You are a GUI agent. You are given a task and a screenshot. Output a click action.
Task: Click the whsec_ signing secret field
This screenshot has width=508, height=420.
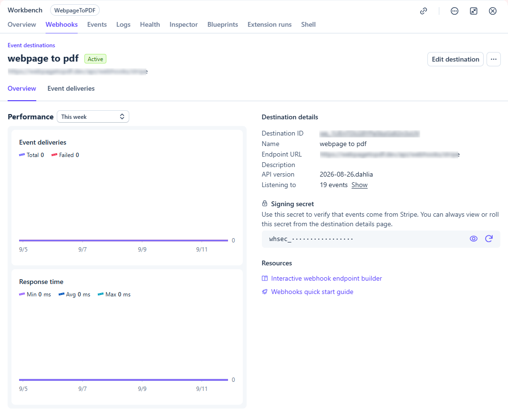point(381,239)
